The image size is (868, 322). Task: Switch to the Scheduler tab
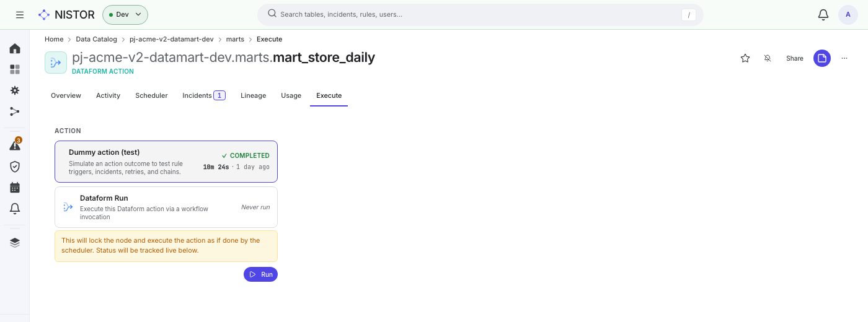coord(151,95)
